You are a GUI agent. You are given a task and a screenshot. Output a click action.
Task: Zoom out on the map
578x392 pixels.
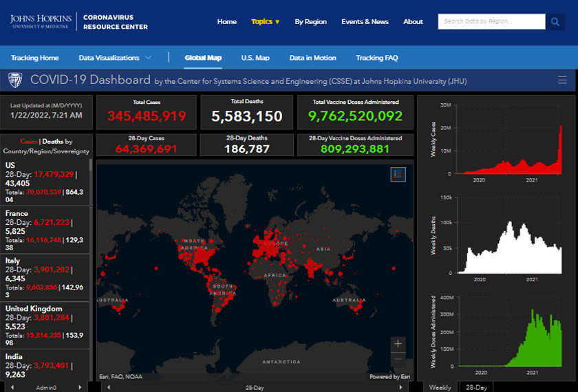(x=399, y=358)
